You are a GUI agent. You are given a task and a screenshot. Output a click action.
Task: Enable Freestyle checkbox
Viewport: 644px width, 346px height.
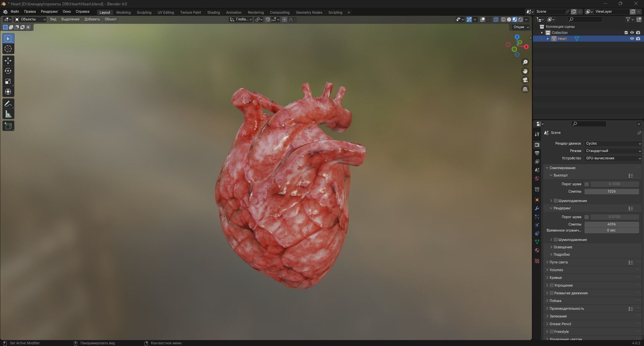[551, 332]
